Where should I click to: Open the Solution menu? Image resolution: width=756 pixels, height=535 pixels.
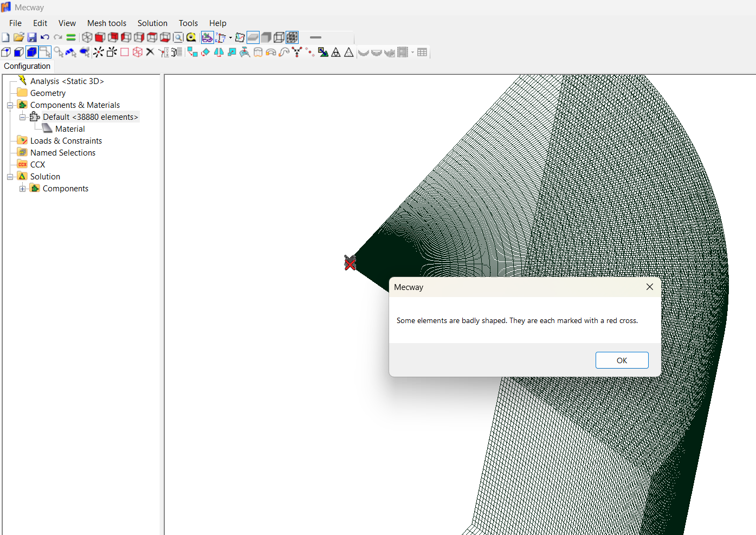tap(152, 23)
